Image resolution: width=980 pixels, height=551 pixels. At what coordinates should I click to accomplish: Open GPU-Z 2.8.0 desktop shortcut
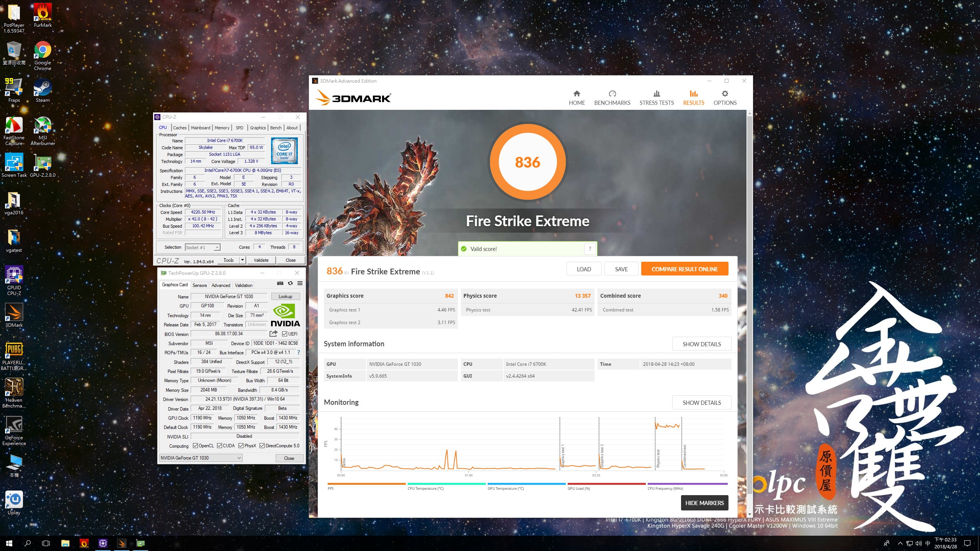[42, 165]
